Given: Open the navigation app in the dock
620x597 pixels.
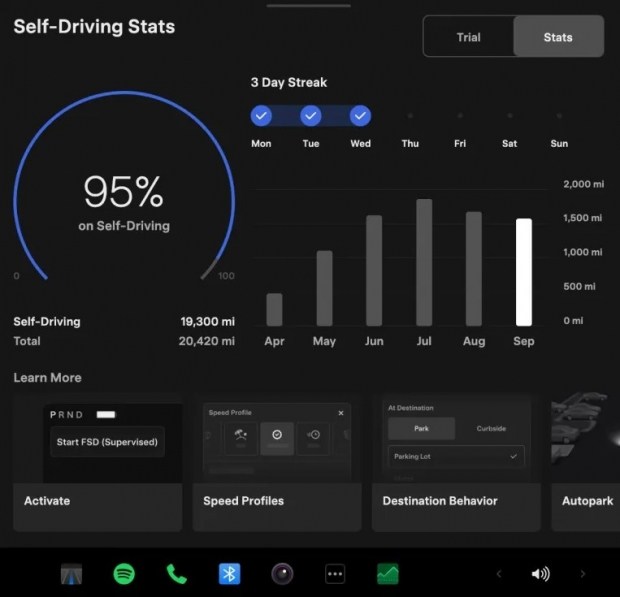Looking at the screenshot, I should coord(74,574).
